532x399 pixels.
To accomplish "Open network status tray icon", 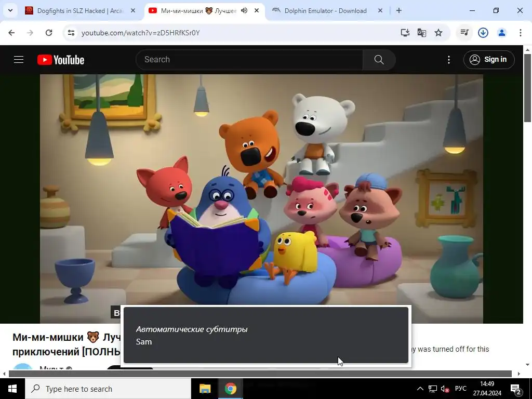I will 433,389.
